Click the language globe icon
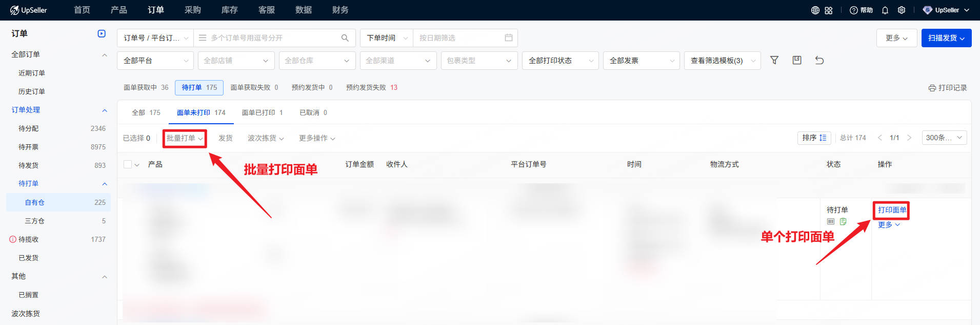 [x=815, y=10]
